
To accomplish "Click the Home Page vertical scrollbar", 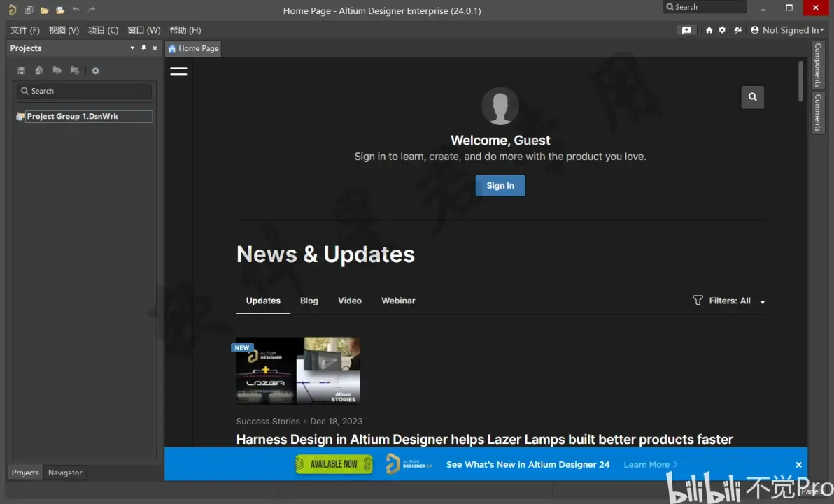I will [800, 81].
